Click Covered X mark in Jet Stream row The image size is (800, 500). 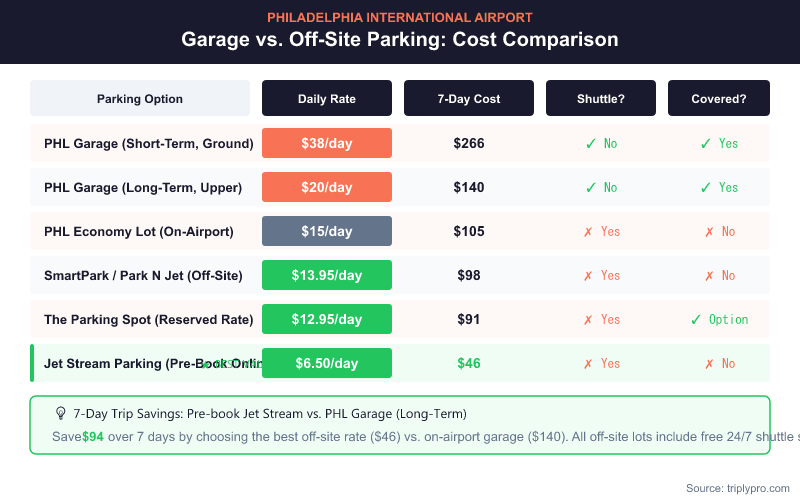pos(708,364)
